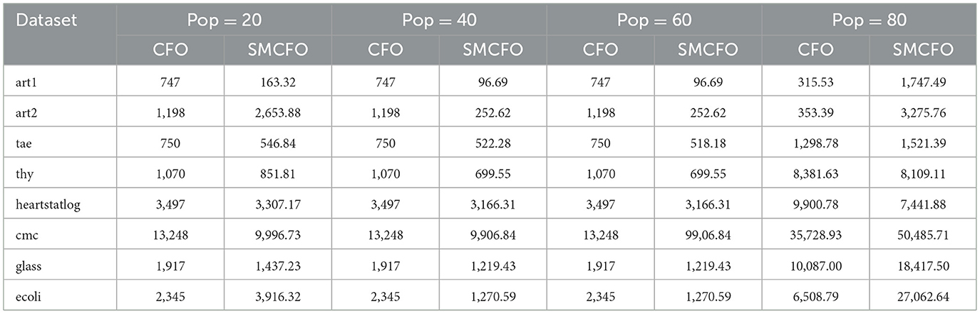Select the cell showing 518.18

[x=708, y=143]
